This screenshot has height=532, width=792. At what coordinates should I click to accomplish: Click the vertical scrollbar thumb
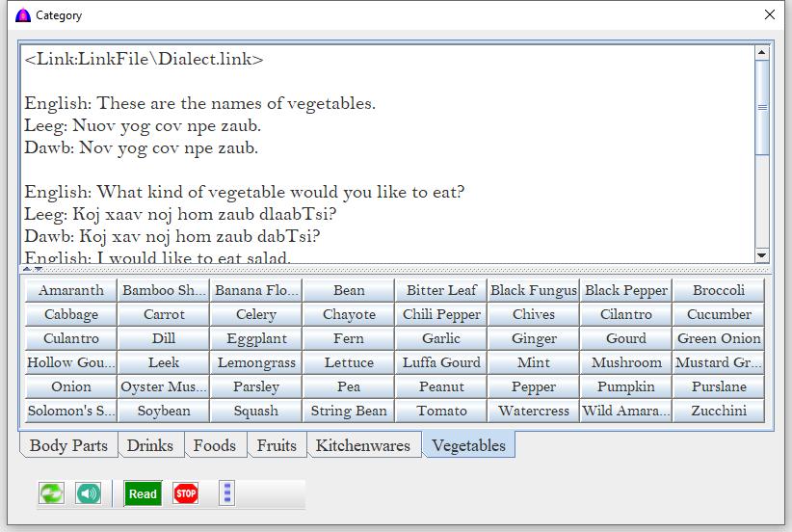click(x=762, y=106)
